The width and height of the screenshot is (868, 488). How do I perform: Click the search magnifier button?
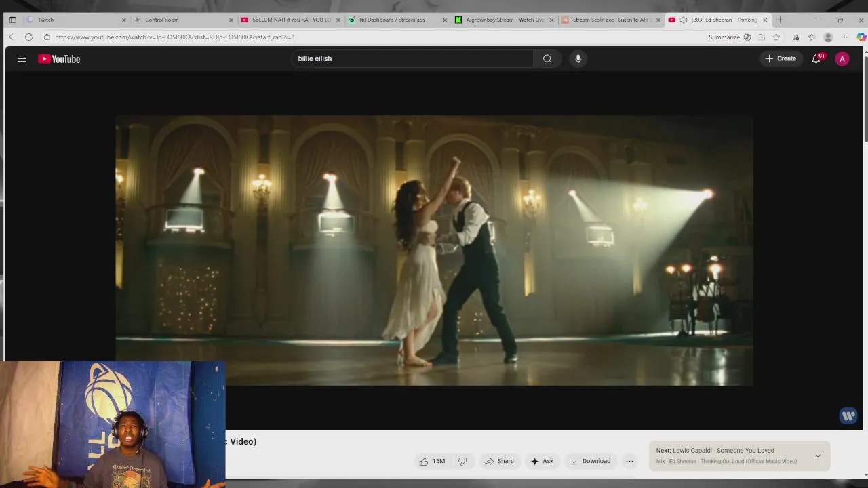[547, 58]
